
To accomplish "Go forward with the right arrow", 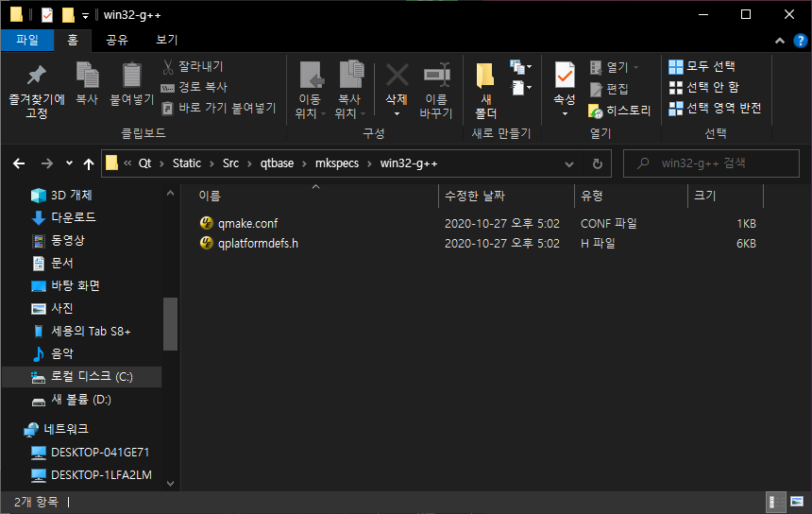I will tap(46, 163).
